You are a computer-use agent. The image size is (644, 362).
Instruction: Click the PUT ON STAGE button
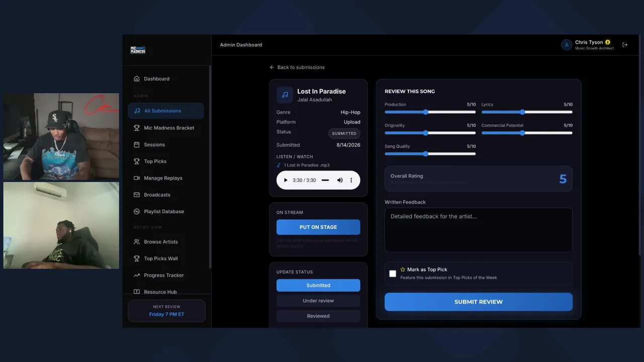coord(318,227)
